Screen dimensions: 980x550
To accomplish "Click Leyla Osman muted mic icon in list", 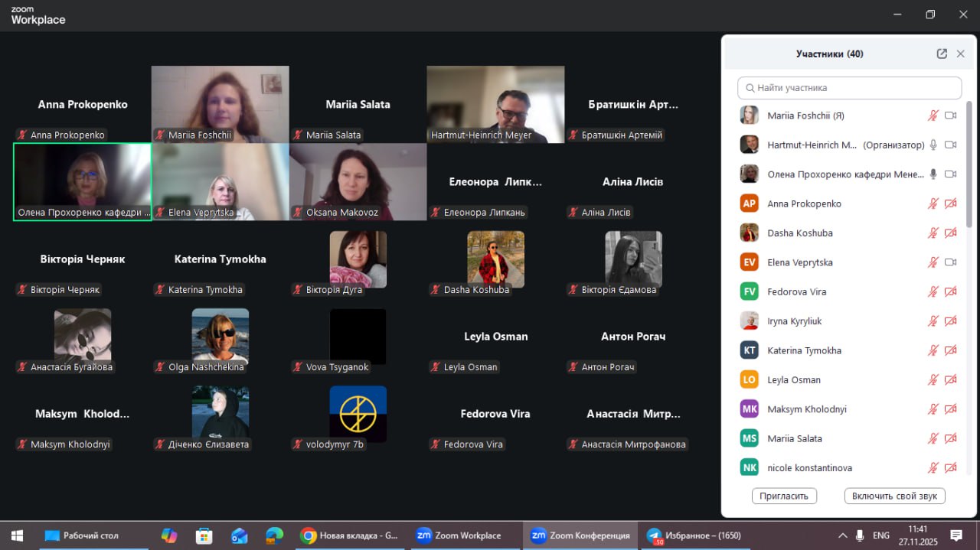I will point(933,379).
